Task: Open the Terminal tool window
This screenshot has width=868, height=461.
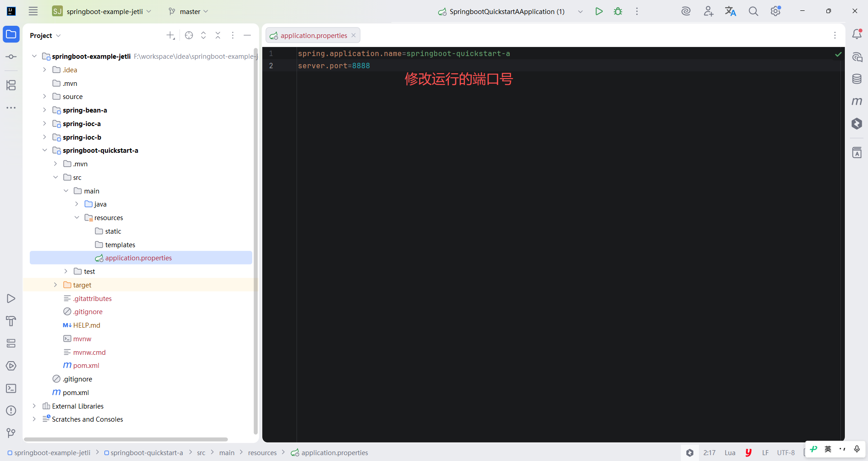Action: click(11, 389)
